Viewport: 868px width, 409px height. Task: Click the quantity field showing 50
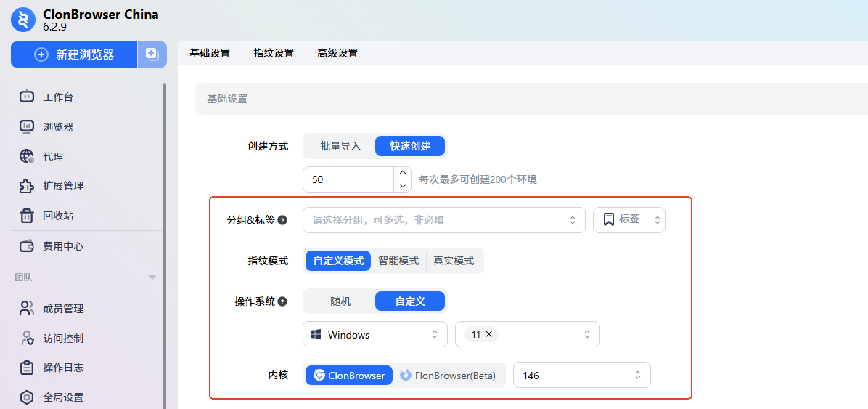click(349, 179)
